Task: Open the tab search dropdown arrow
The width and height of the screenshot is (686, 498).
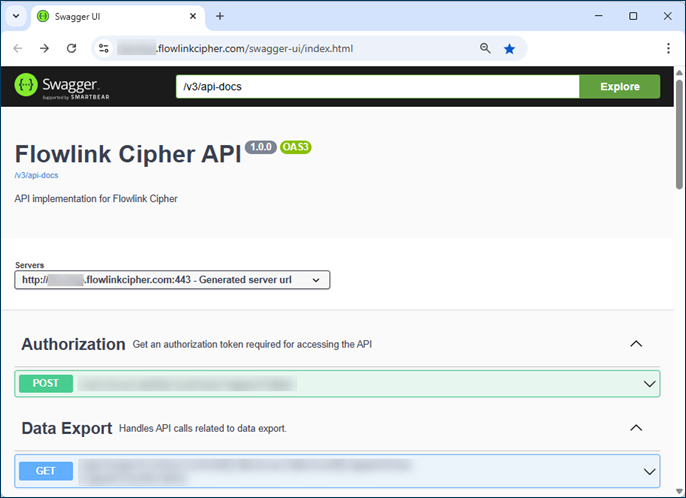Action: [16, 16]
